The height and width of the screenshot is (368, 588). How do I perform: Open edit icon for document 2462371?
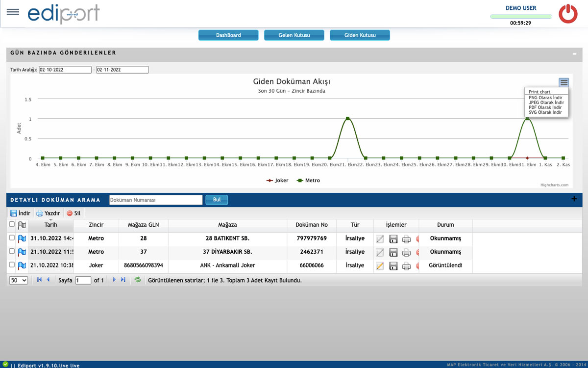tap(380, 252)
